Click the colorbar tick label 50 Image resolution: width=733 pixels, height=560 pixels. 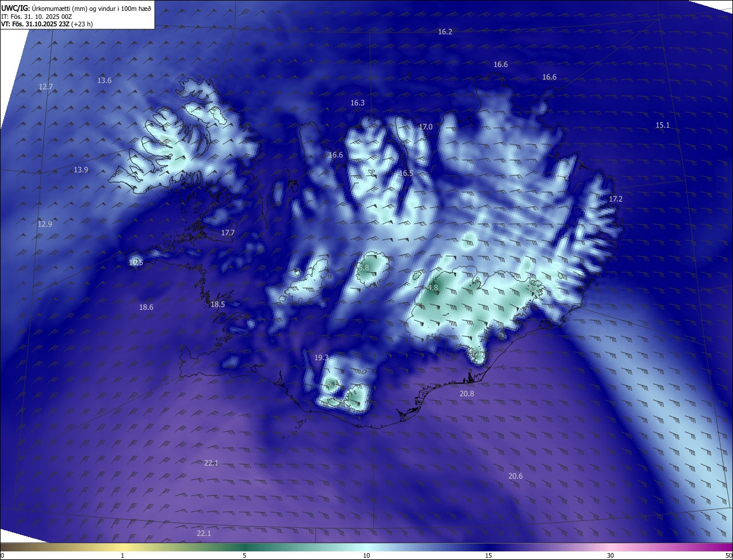[728, 555]
